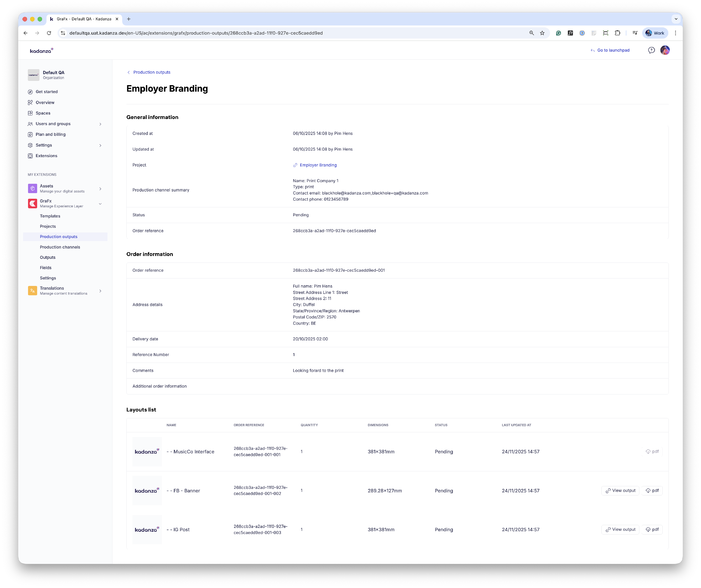Expand the Users and groups submenu

pos(100,124)
